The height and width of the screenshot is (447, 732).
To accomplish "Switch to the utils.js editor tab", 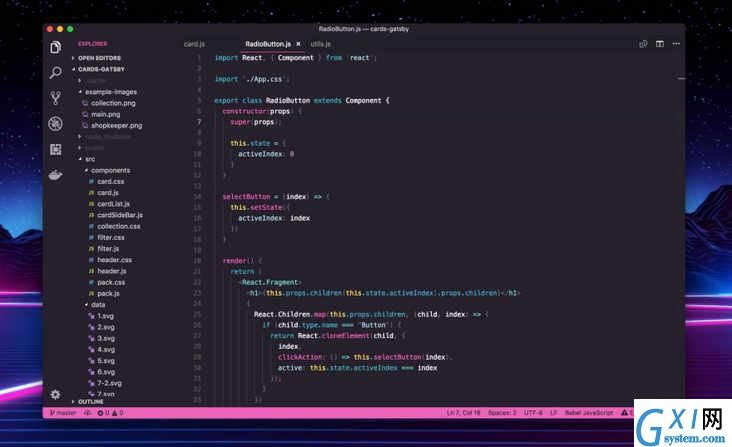I will coord(321,44).
